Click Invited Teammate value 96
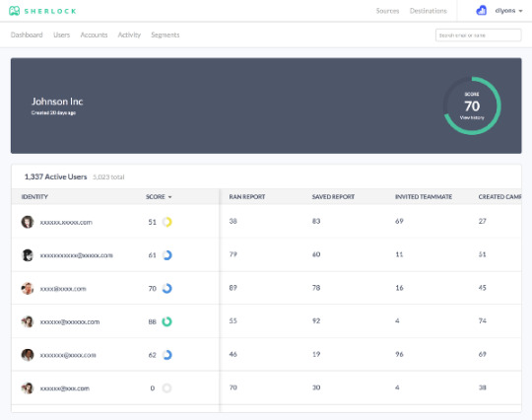The height and width of the screenshot is (420, 532). pyautogui.click(x=399, y=354)
